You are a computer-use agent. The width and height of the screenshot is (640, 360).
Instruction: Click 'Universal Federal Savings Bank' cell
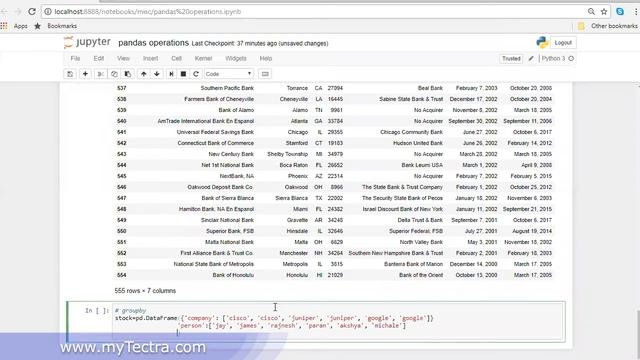point(215,132)
